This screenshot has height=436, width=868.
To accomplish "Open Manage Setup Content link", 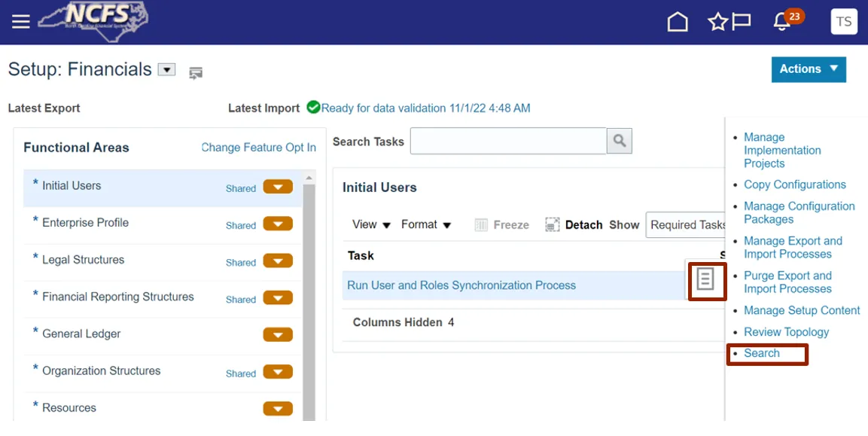I will [x=802, y=310].
